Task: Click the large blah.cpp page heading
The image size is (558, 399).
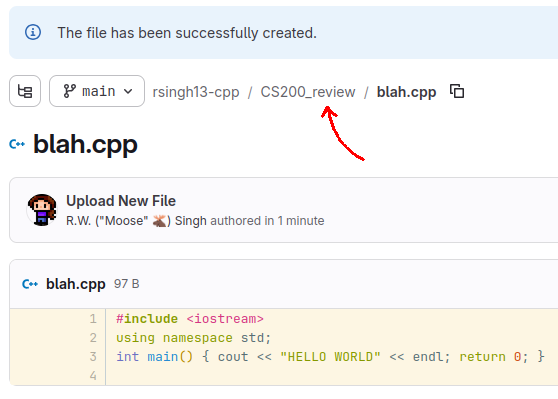Action: [x=85, y=145]
